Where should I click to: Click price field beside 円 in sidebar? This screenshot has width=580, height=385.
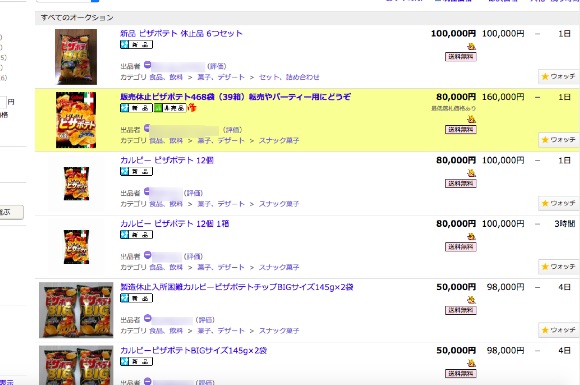tap(3, 102)
